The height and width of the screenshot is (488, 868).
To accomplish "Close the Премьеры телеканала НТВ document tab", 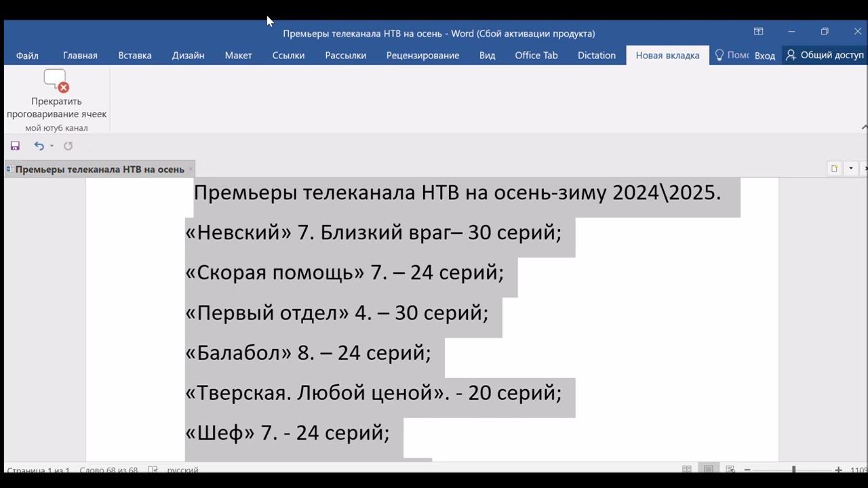I will click(x=191, y=169).
